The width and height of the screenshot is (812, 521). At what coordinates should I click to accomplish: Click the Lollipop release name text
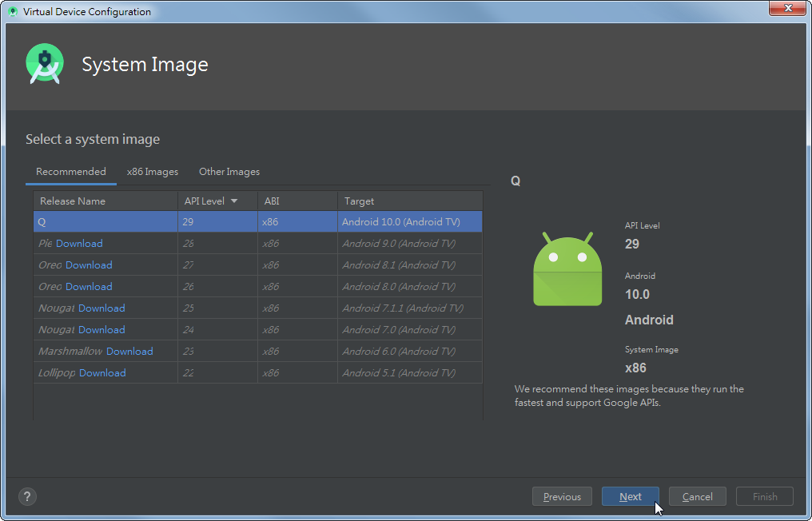click(57, 373)
